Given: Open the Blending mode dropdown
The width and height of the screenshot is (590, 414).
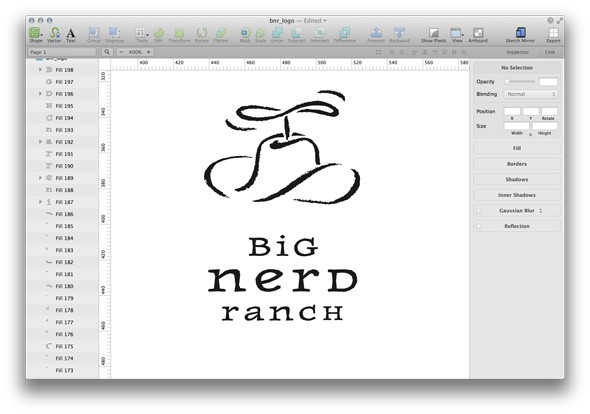Looking at the screenshot, I should 531,94.
